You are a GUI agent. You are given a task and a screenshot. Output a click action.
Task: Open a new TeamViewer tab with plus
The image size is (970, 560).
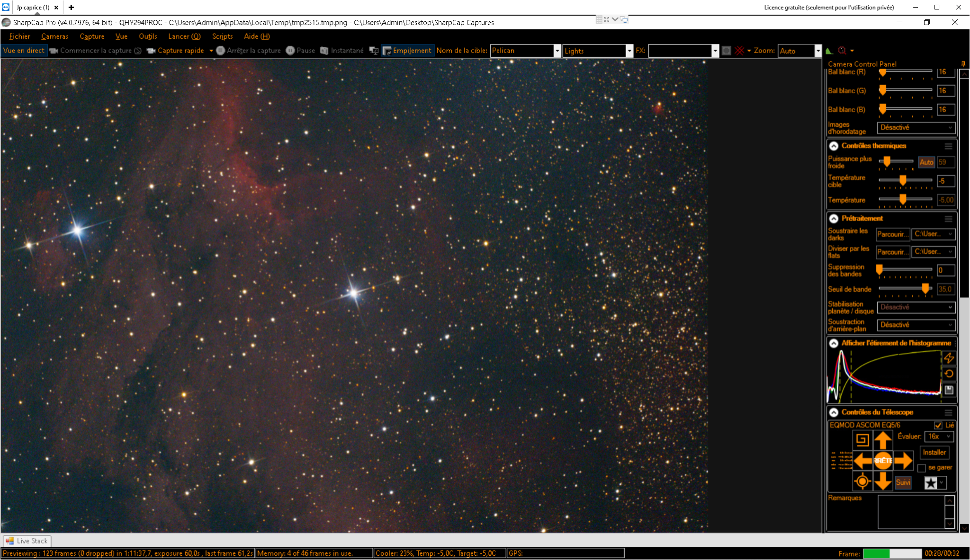[71, 7]
